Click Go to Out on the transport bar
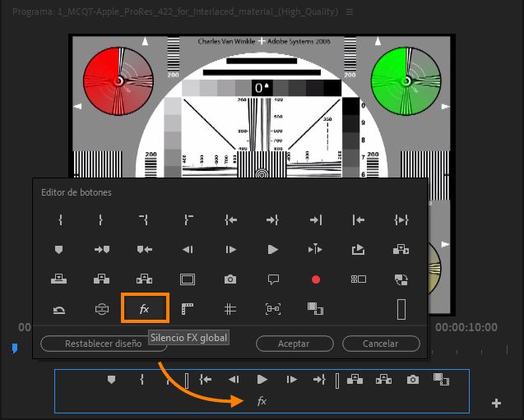This screenshot has width=524, height=420. click(x=319, y=380)
